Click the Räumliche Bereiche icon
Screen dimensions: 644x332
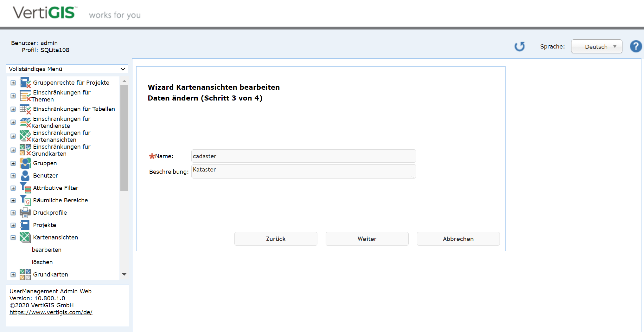click(25, 200)
